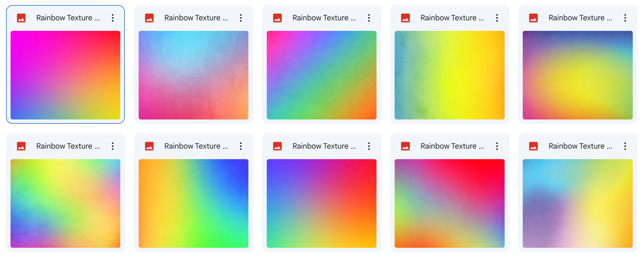This screenshot has height=261, width=644.
Task: Select the image icon on the purple-green gradient card
Action: 278,18
